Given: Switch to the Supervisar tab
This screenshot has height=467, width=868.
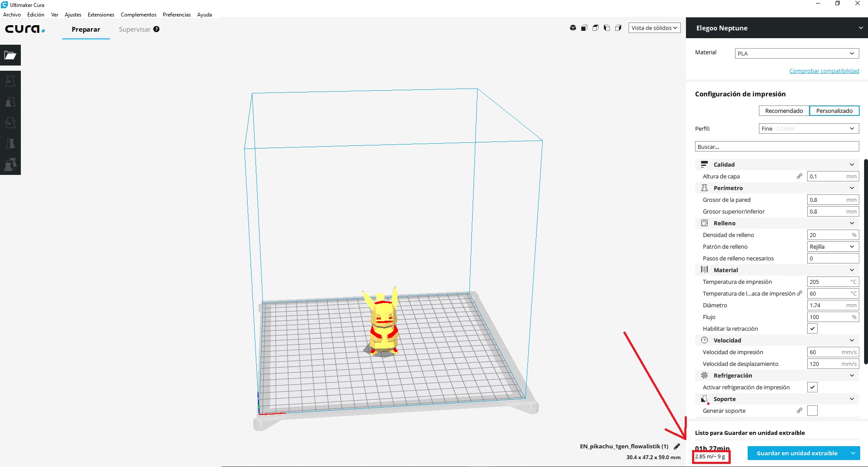Looking at the screenshot, I should (134, 29).
